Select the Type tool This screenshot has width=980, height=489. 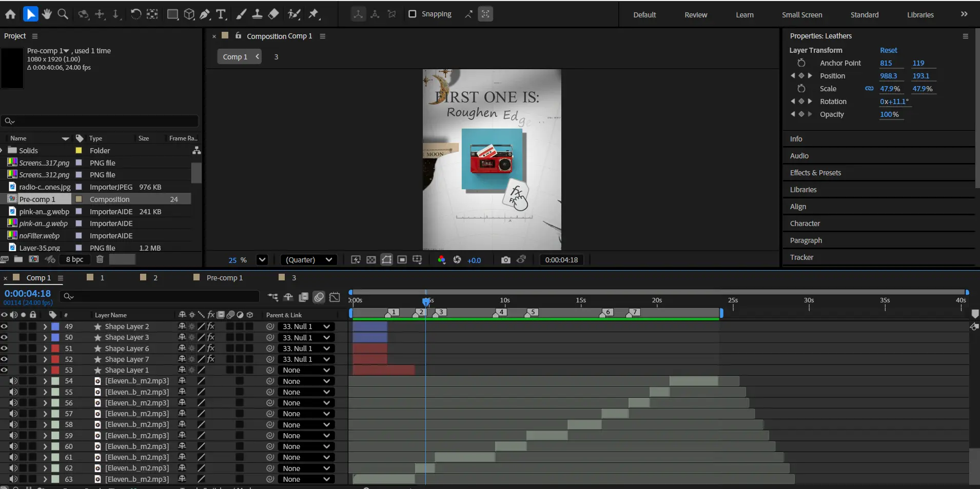coord(221,14)
